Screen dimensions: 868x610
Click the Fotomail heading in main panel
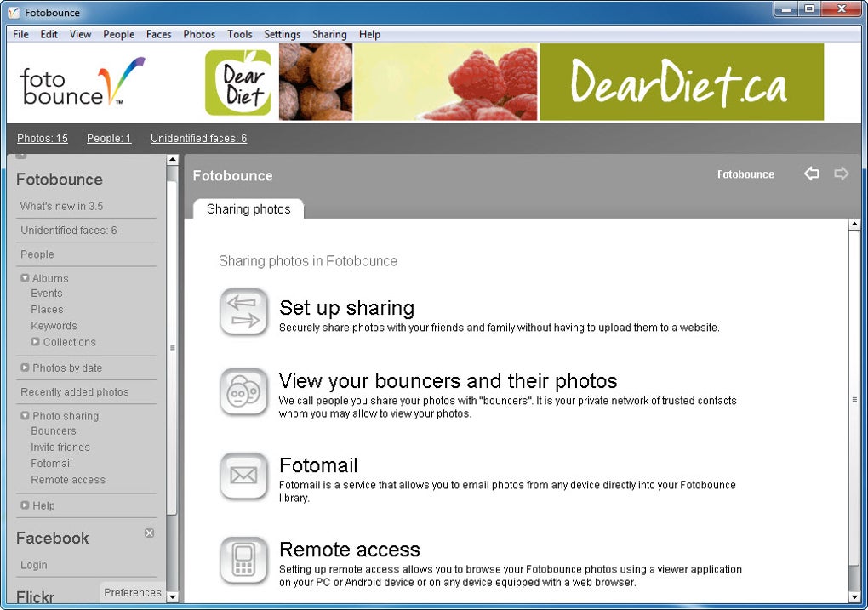click(318, 465)
